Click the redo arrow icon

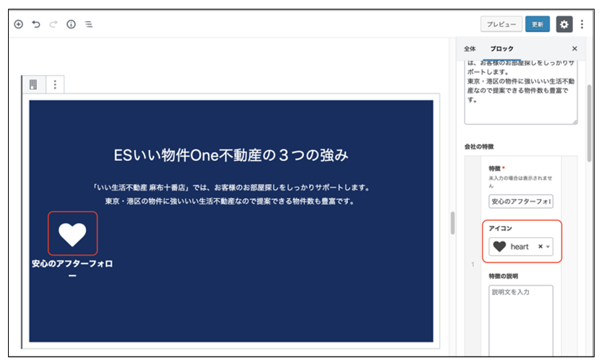[53, 24]
